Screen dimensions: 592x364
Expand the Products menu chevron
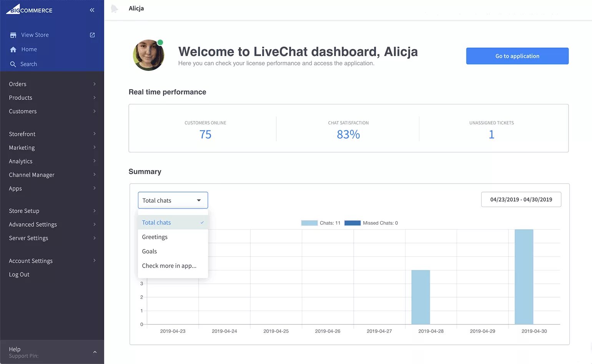pyautogui.click(x=95, y=98)
